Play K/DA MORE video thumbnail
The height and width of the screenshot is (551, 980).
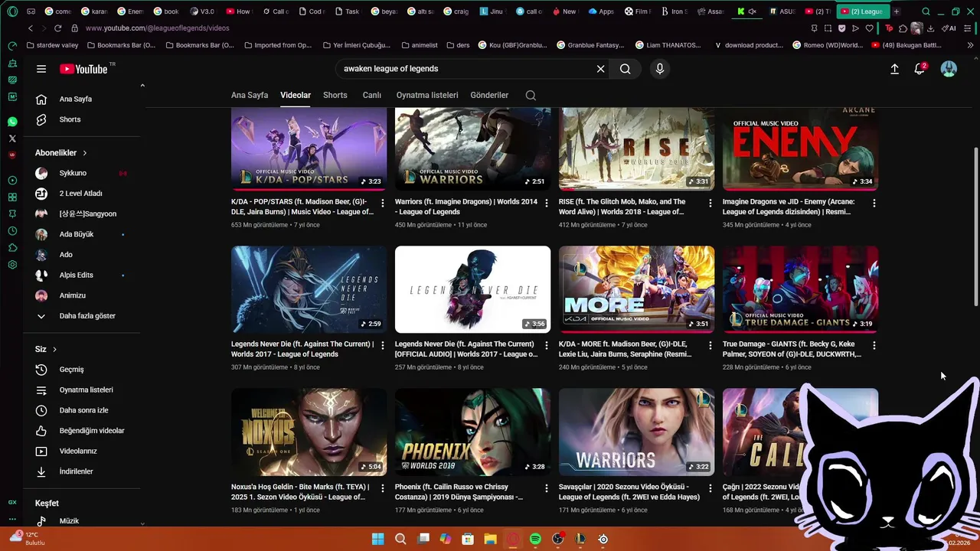[636, 289]
